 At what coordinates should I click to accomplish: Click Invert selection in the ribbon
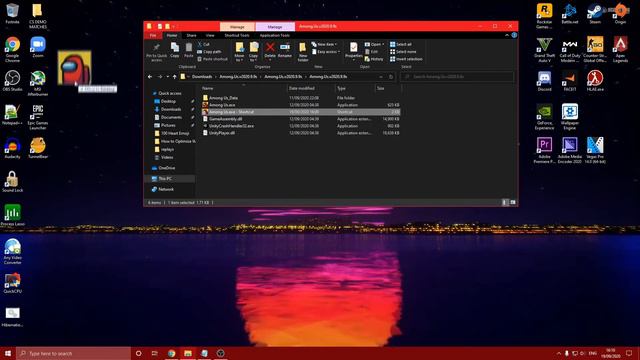(406, 59)
